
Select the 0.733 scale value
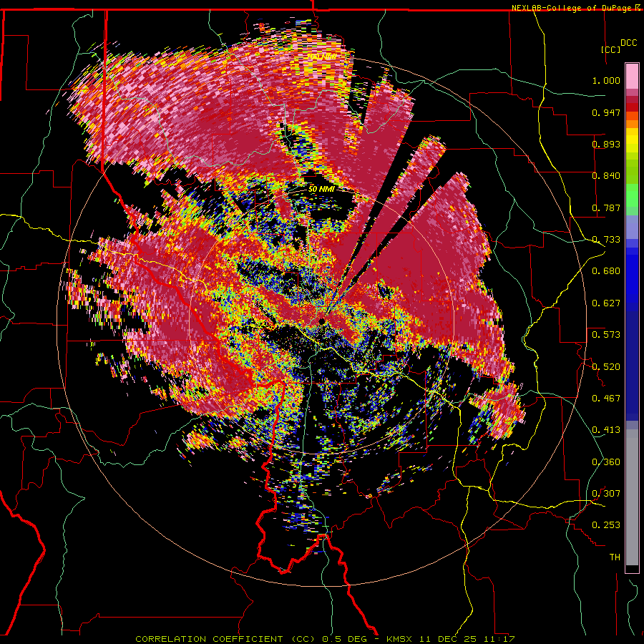click(606, 240)
